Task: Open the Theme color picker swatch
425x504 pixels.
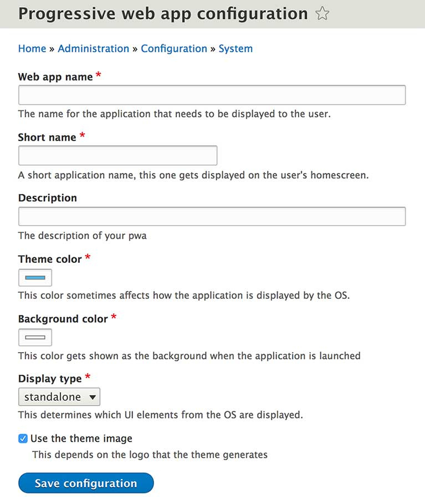Action: coord(35,277)
